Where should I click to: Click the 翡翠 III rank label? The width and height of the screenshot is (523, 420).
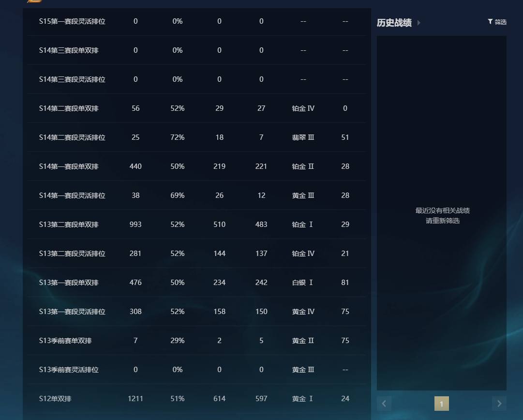pyautogui.click(x=303, y=137)
